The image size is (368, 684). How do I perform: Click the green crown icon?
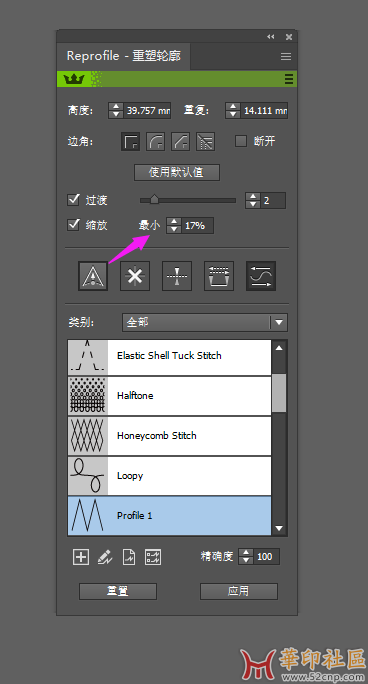coord(74,79)
